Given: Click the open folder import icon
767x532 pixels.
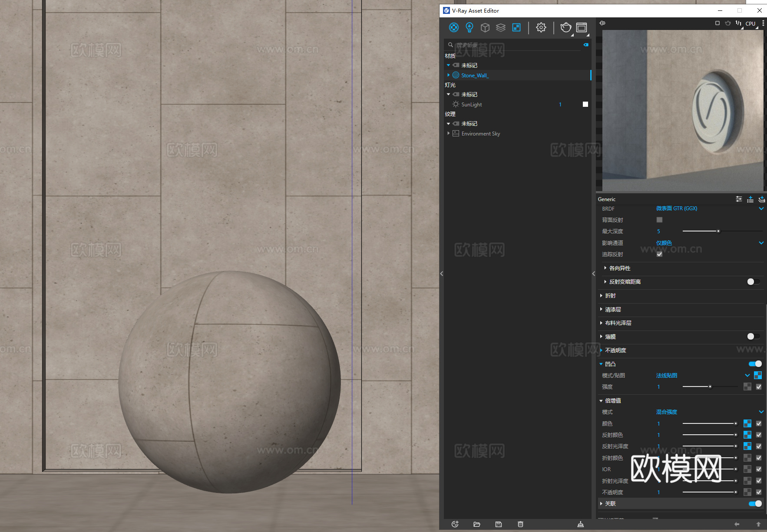Looking at the screenshot, I should coord(476,524).
